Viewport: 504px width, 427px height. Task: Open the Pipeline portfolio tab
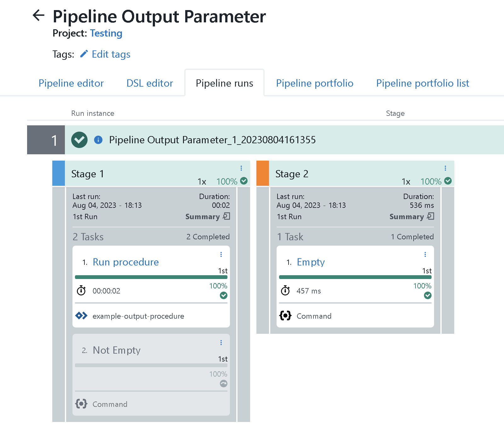tap(314, 83)
